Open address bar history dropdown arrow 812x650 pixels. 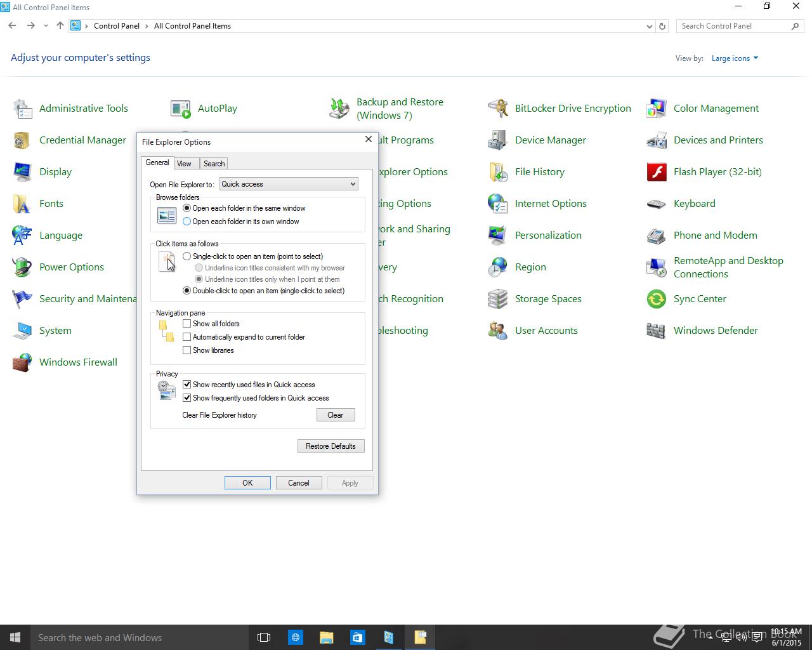point(649,26)
